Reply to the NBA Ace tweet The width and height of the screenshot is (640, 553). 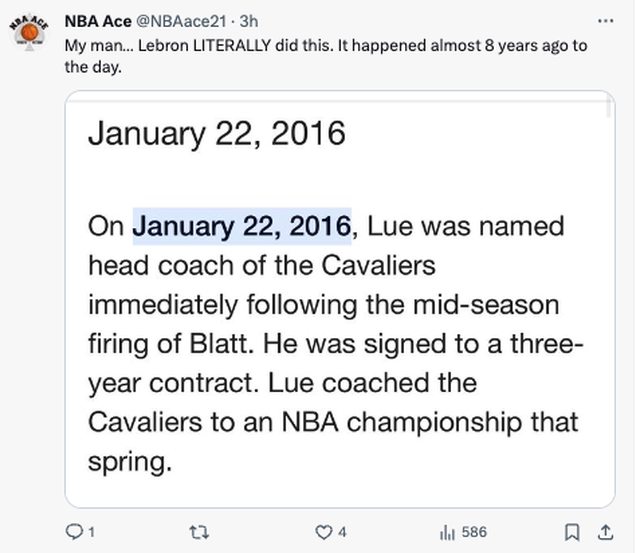[x=73, y=532]
